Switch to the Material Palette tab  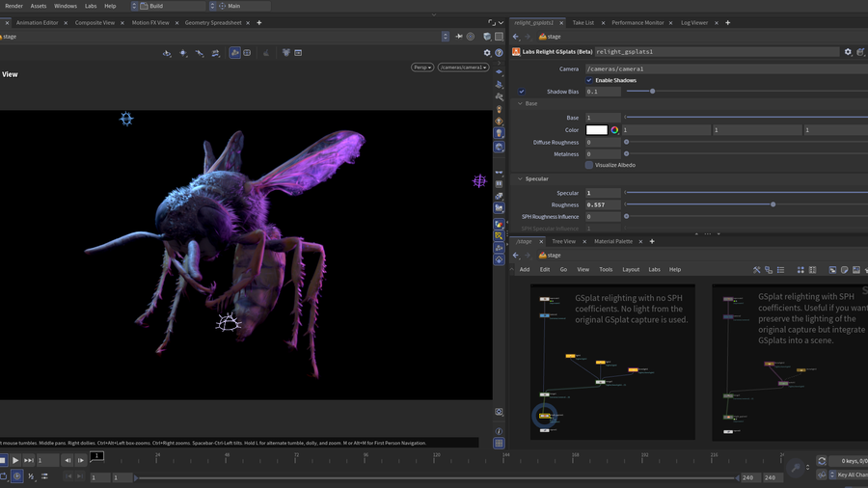(x=612, y=241)
